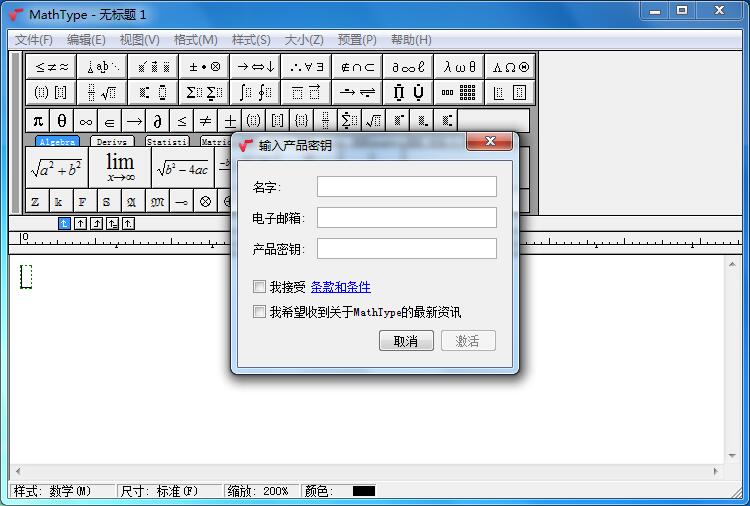The width and height of the screenshot is (750, 506).
Task: Open the miscellaneous symbols palette (∂∞ℓ)
Action: [408, 67]
